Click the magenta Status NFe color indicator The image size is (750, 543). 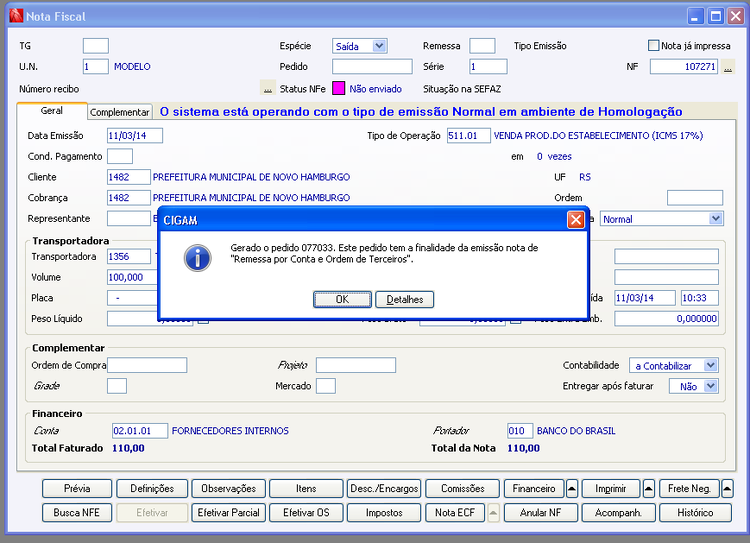[339, 89]
